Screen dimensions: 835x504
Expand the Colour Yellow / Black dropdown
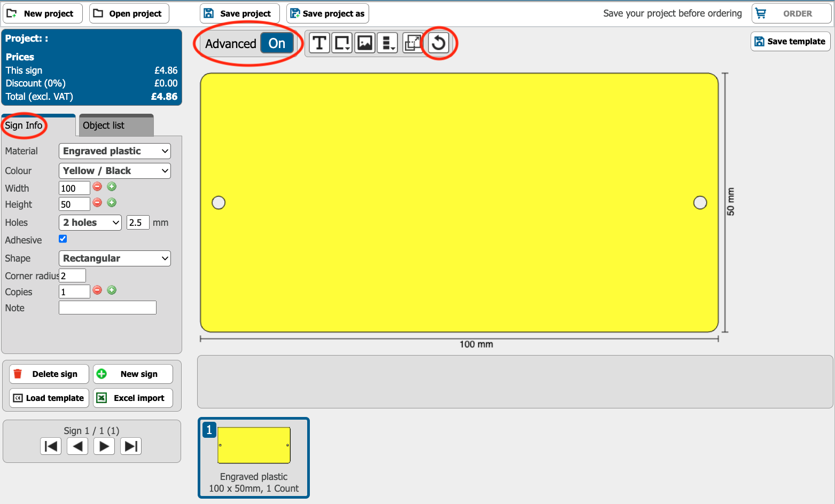[x=114, y=171]
